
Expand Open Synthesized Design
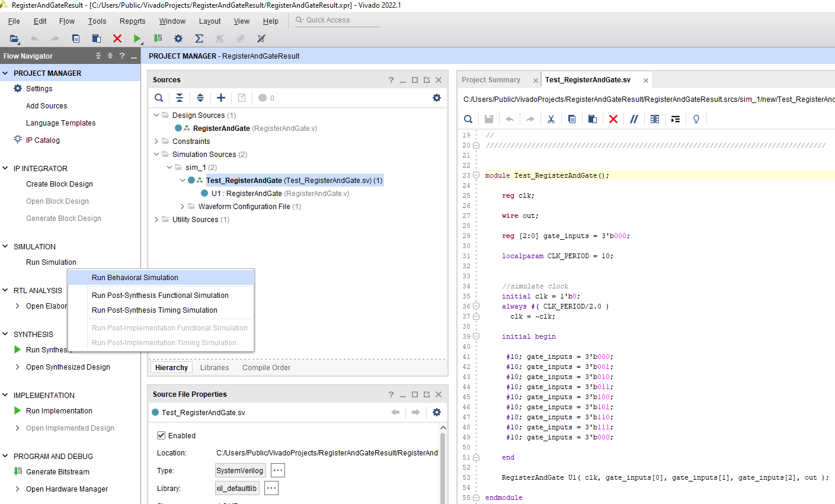click(x=18, y=367)
